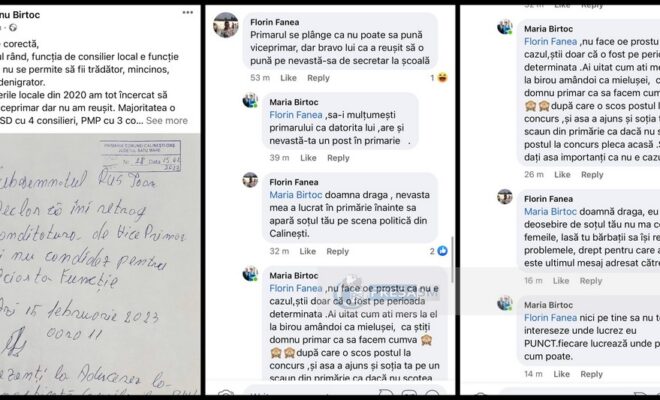Viewport: 660px width, 400px height.
Task: Click Maria Birtoc's avatar on 39 m reply
Action: pos(250,100)
